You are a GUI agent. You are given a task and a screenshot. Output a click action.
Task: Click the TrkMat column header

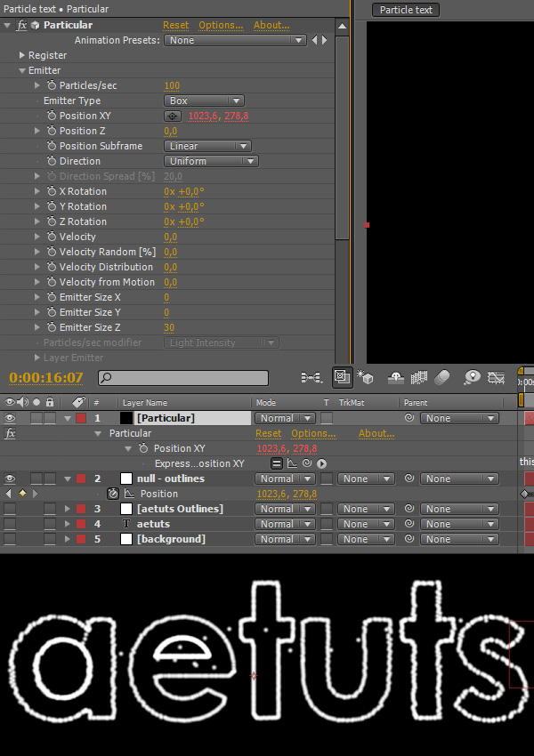pos(352,403)
